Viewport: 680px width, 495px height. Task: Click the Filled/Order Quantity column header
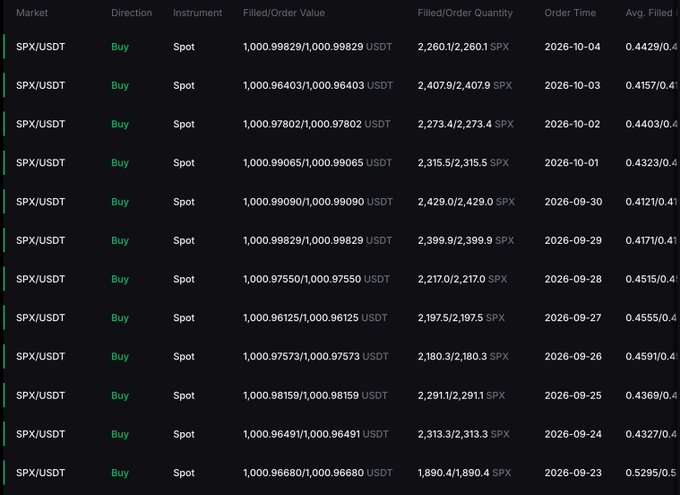pyautogui.click(x=465, y=13)
